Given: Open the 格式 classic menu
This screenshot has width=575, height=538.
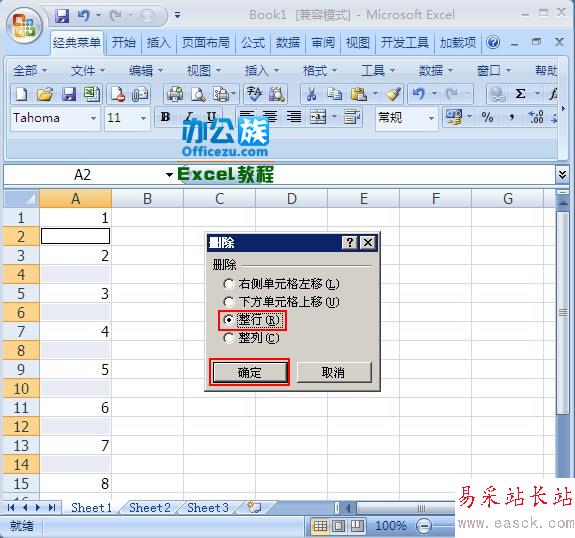Looking at the screenshot, I should (320, 70).
